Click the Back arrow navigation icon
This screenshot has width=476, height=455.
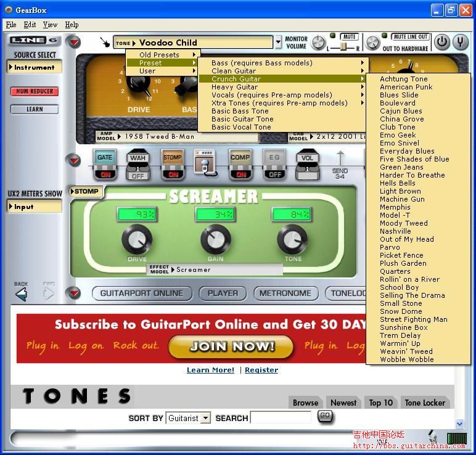(22, 293)
